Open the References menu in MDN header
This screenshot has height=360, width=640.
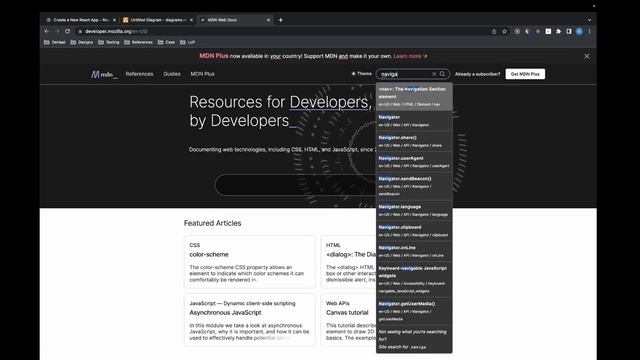(x=139, y=74)
